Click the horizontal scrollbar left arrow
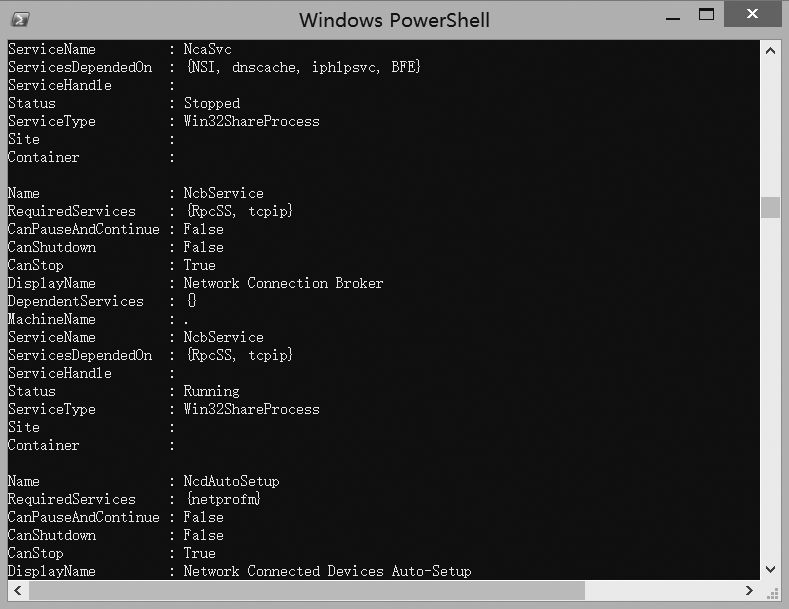The width and height of the screenshot is (789, 609). click(17, 590)
